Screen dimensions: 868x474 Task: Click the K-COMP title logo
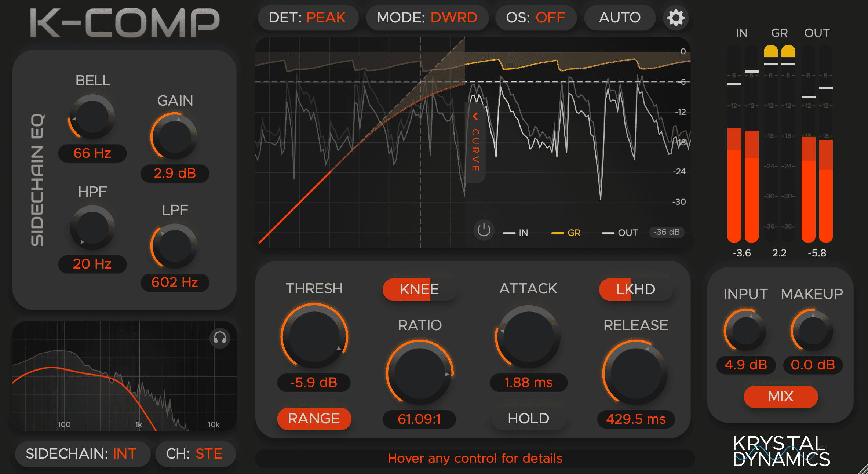pyautogui.click(x=125, y=23)
